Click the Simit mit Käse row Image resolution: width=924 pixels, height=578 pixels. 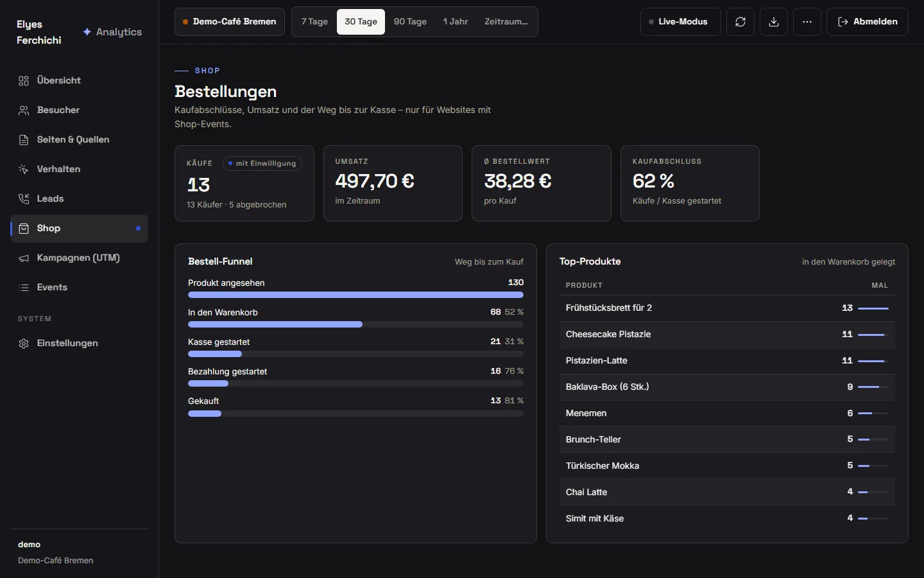[727, 519]
